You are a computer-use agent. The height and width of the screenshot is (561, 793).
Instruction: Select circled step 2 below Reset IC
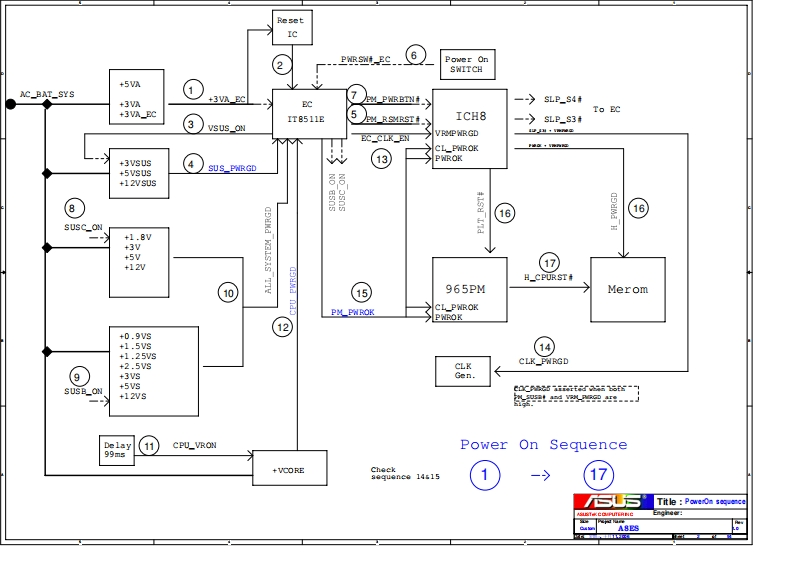[283, 66]
